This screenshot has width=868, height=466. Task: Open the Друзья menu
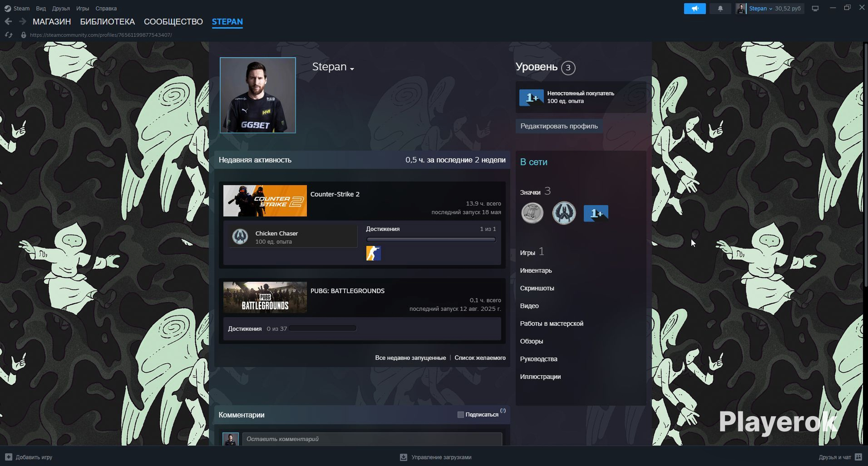61,8
